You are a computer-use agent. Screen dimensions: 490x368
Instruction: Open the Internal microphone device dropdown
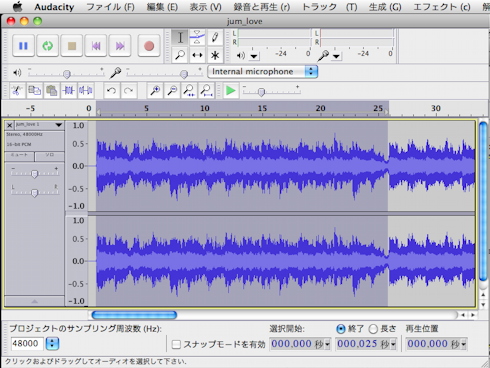point(263,71)
